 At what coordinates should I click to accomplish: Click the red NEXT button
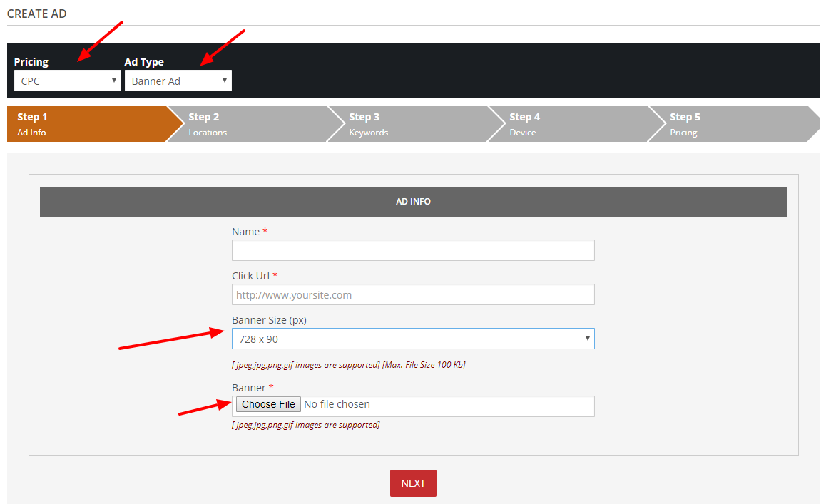(413, 483)
